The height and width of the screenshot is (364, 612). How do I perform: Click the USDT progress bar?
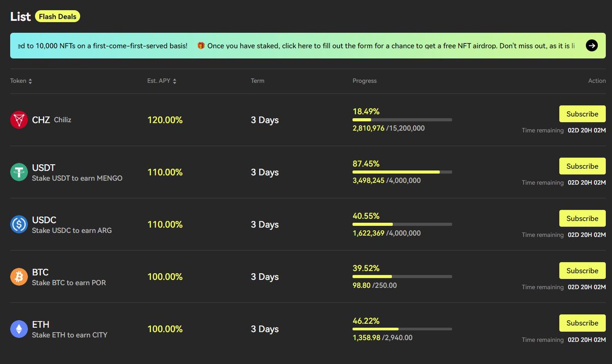point(402,172)
